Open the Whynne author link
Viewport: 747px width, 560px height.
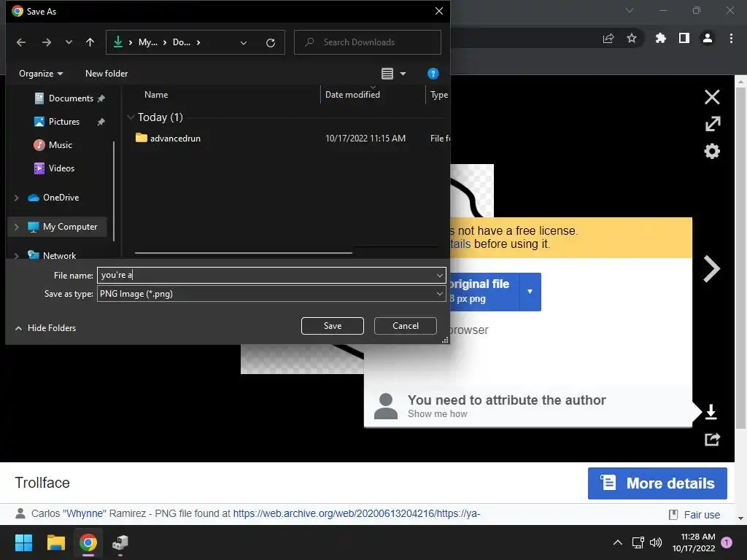coord(85,514)
